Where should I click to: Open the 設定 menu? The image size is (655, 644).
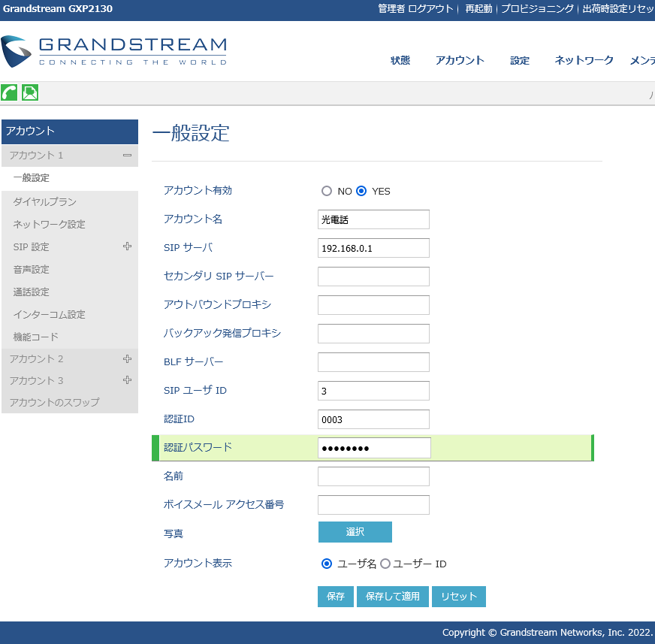pos(520,61)
